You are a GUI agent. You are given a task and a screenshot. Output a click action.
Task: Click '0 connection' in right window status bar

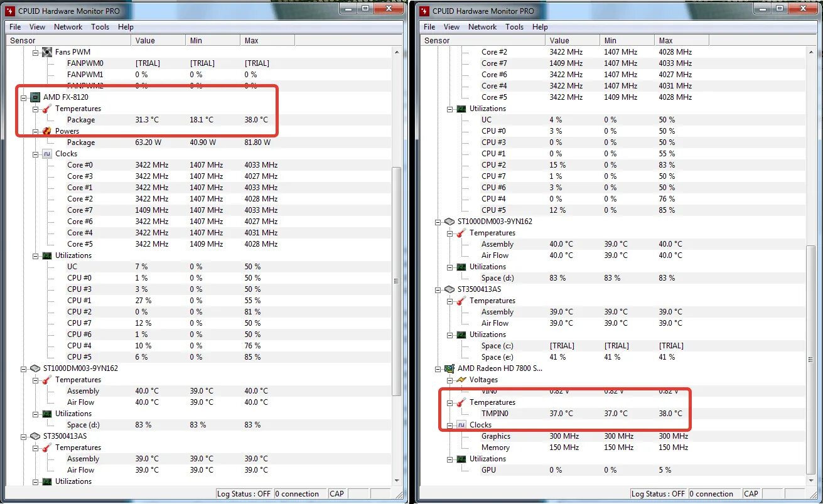(x=715, y=494)
